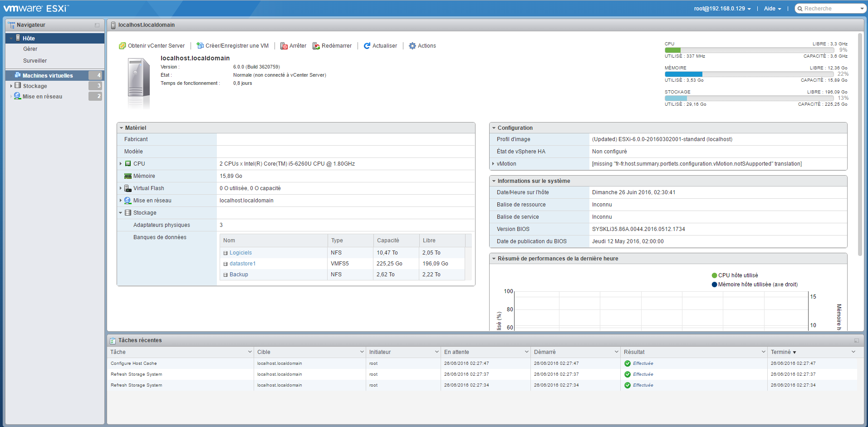Sort by the Résultat column header
868x427 pixels.
click(634, 352)
